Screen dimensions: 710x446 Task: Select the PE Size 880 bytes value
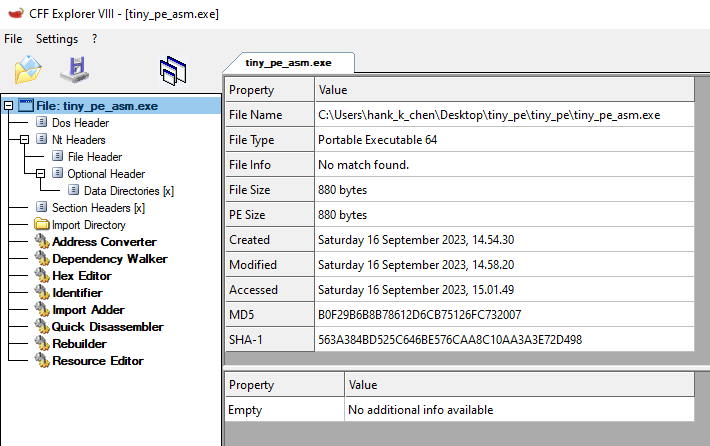pyautogui.click(x=504, y=215)
